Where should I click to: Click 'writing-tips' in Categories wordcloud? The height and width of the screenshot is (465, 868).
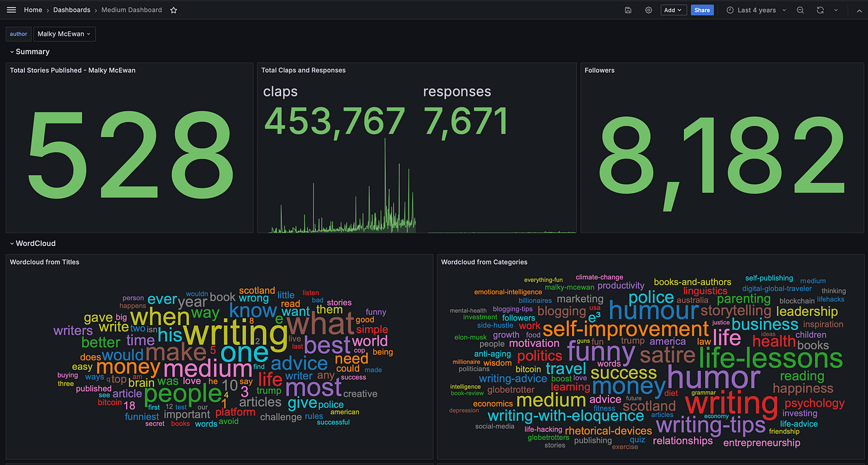710,425
